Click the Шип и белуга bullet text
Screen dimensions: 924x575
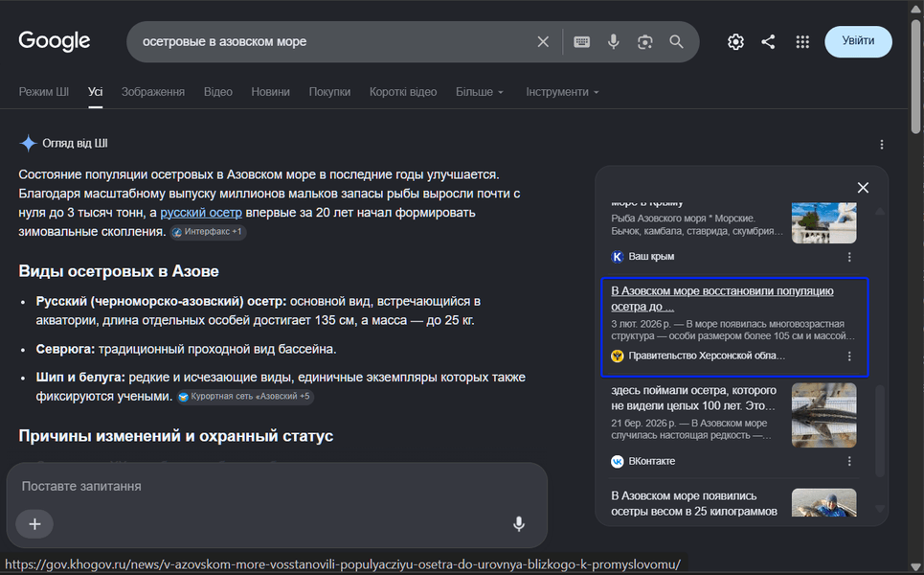pyautogui.click(x=281, y=387)
